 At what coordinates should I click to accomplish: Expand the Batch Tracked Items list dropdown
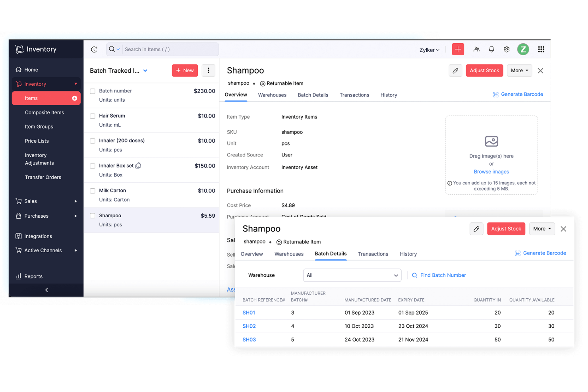(145, 70)
